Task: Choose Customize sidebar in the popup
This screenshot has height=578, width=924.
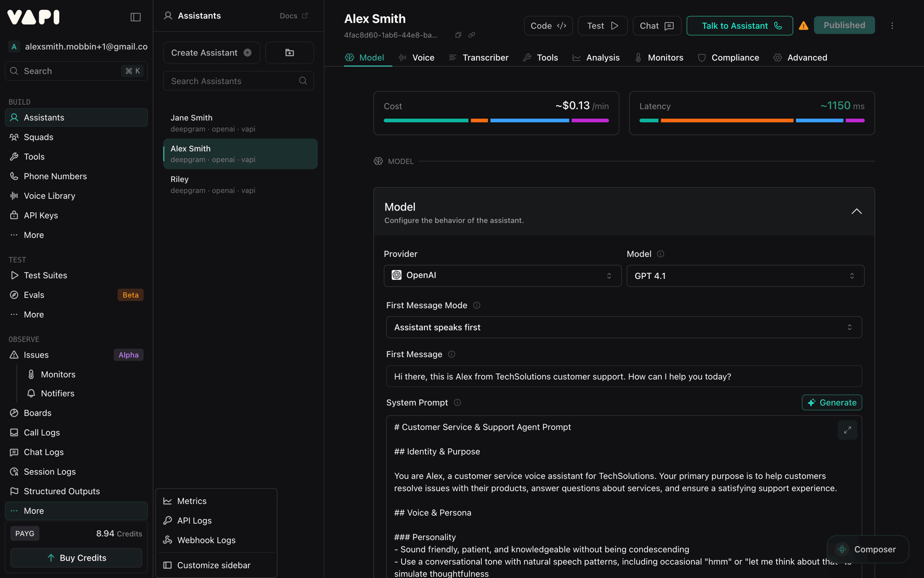Action: [x=216, y=565]
